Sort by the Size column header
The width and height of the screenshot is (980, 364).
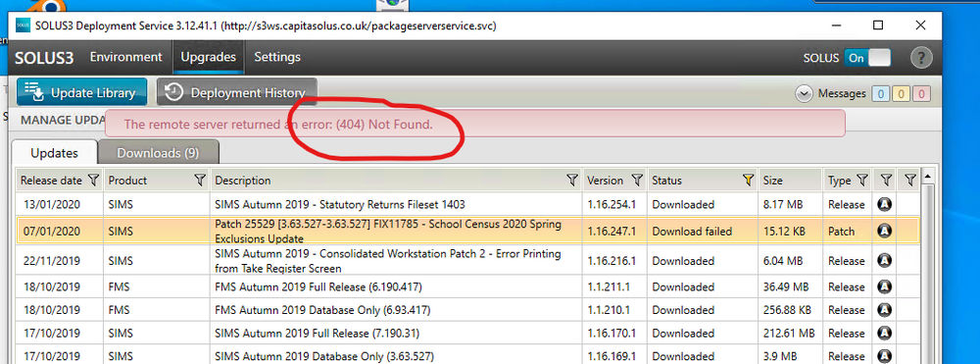pos(772,181)
